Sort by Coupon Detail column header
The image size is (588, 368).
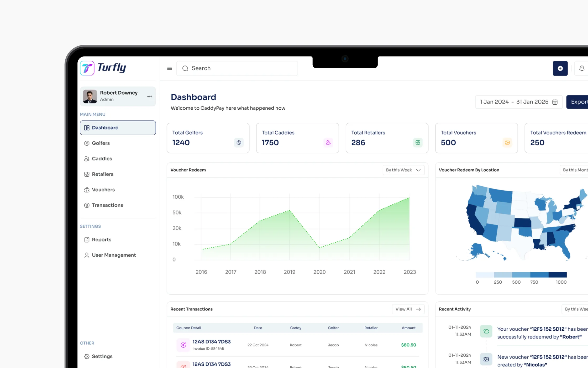coord(189,328)
